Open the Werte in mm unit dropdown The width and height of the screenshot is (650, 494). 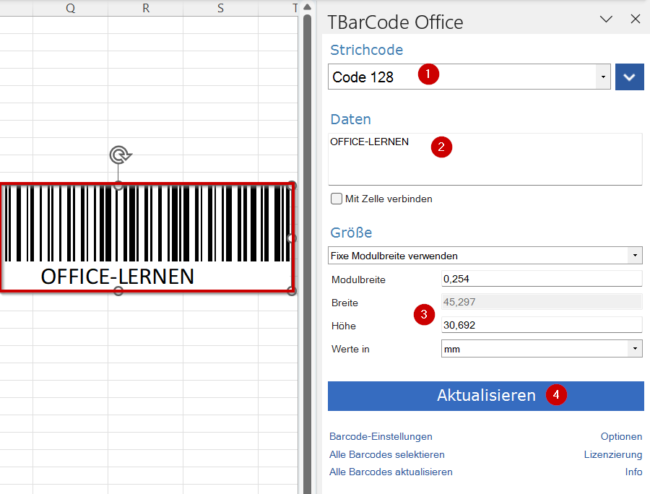(541, 349)
